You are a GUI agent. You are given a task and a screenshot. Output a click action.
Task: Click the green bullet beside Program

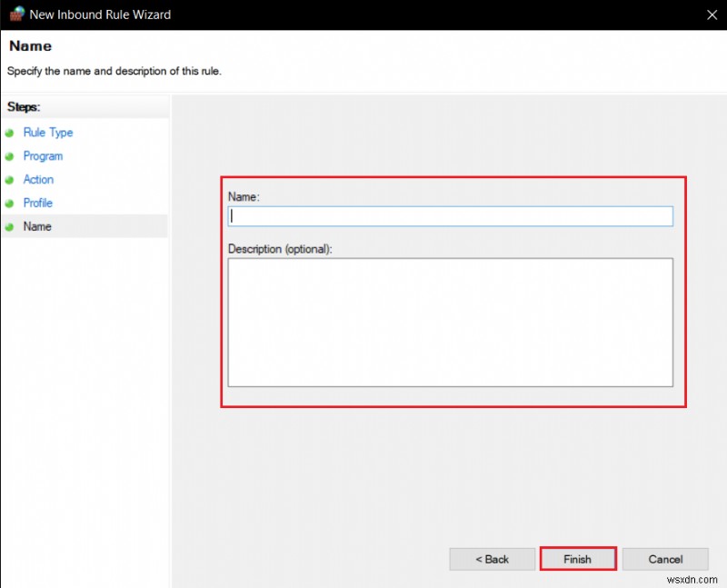(10, 156)
